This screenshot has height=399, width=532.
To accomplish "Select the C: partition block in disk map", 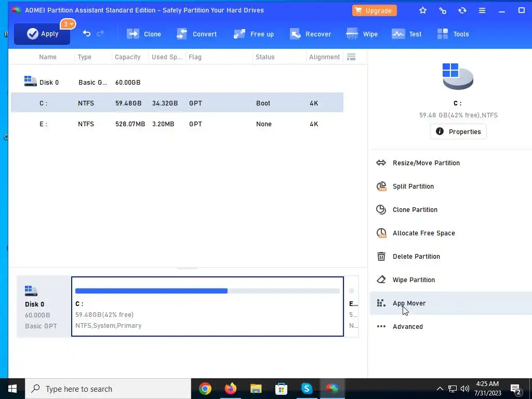I will click(207, 307).
